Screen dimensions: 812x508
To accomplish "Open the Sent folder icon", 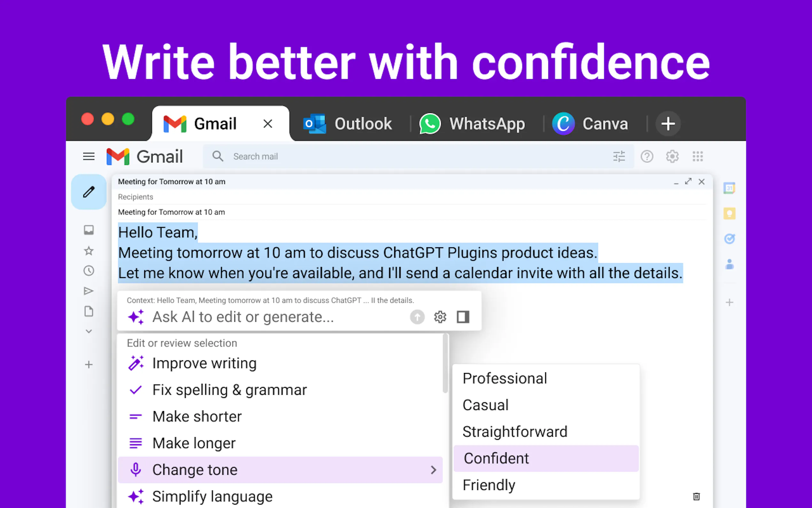I will (89, 291).
